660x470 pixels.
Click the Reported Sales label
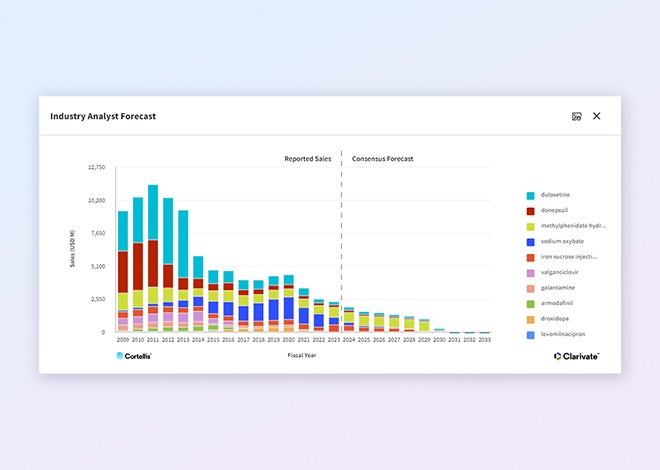tap(307, 159)
